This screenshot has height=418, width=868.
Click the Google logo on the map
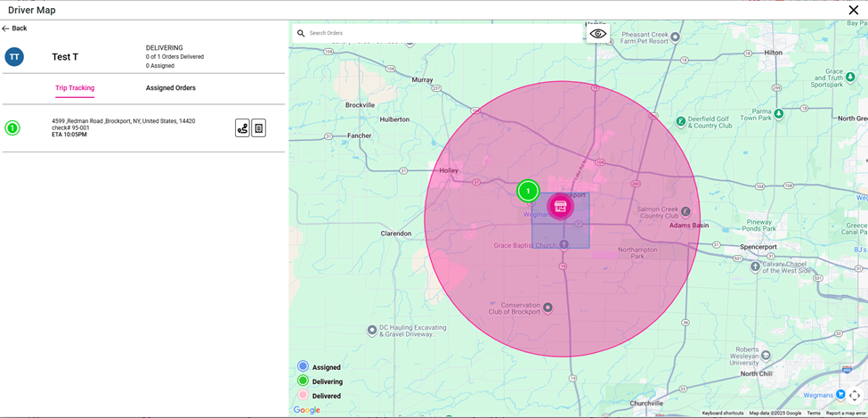click(307, 410)
